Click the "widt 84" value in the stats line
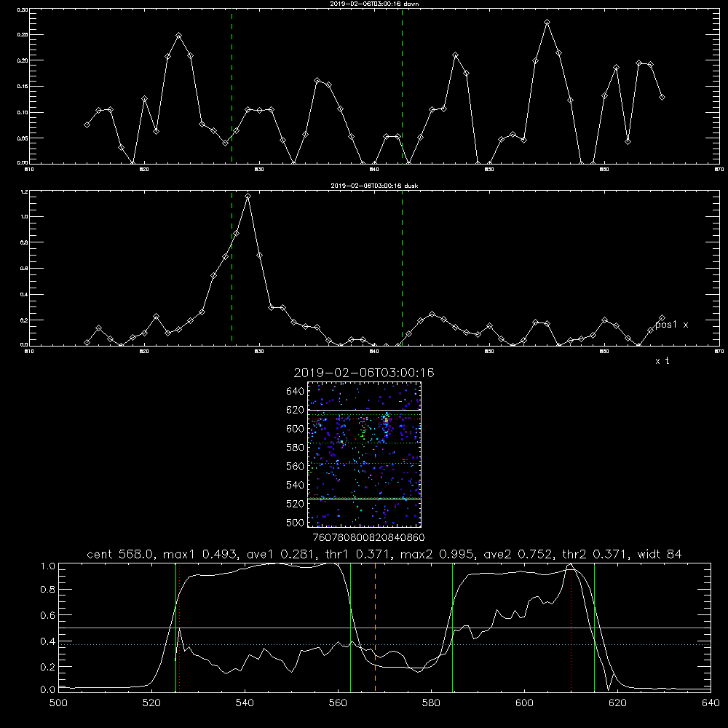The image size is (728, 728). click(660, 554)
